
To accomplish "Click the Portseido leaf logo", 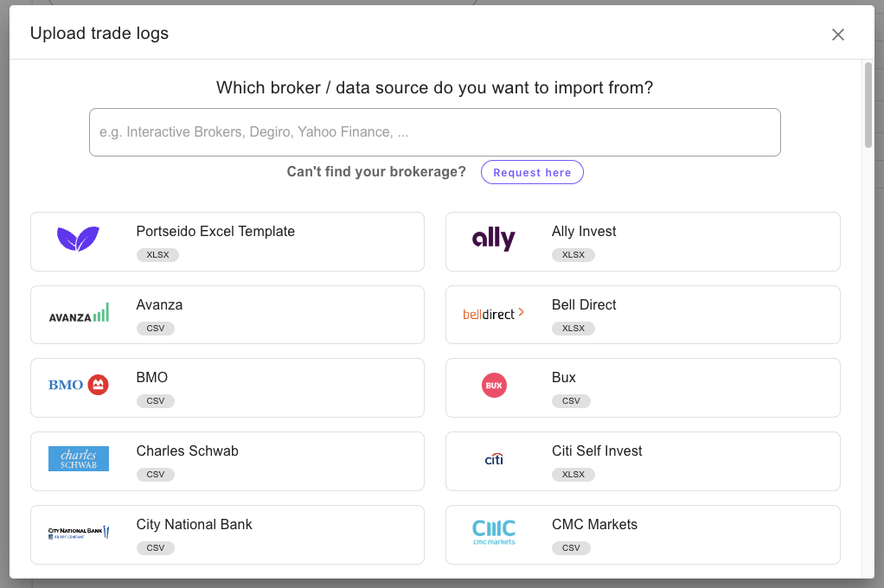I will coord(79,239).
